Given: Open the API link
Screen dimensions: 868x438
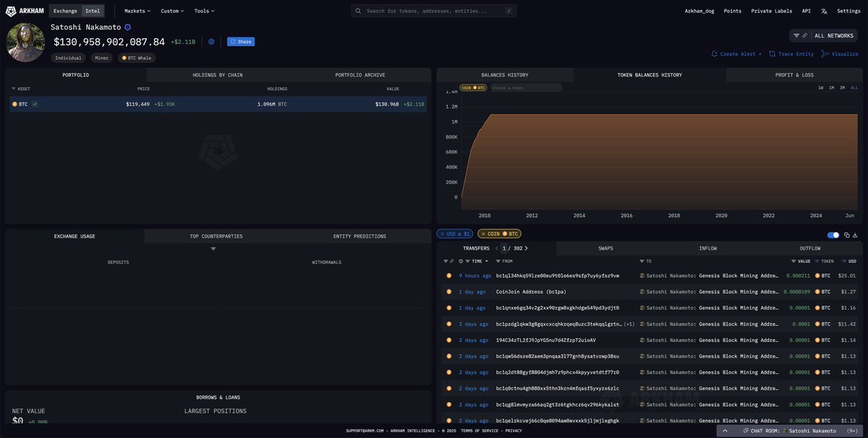Looking at the screenshot, I should point(807,11).
